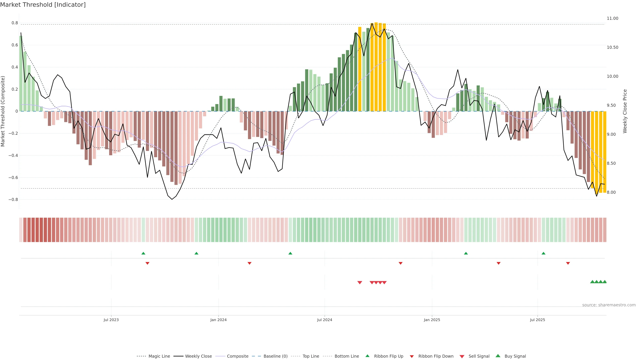Click the Top Line legend entry
Viewport: 644px width, 362px height.
(x=310, y=356)
